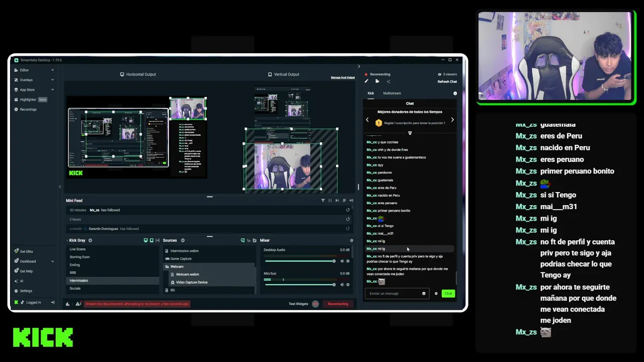Select the Ending scene
The height and width of the screenshot is (362, 644).
[113, 265]
